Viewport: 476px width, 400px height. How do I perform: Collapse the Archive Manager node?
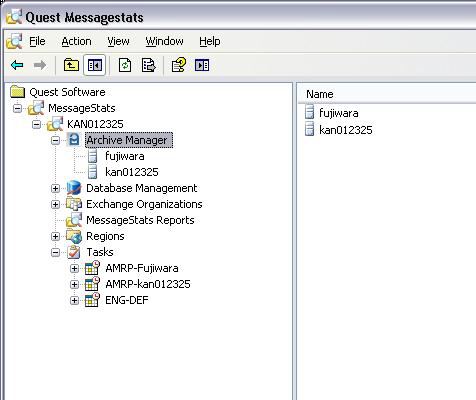pyautogui.click(x=55, y=140)
